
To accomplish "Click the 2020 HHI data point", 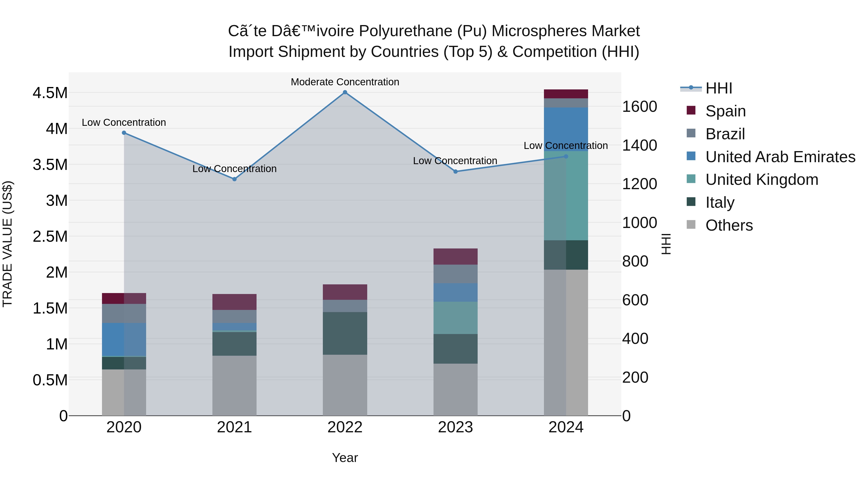I will click(124, 133).
